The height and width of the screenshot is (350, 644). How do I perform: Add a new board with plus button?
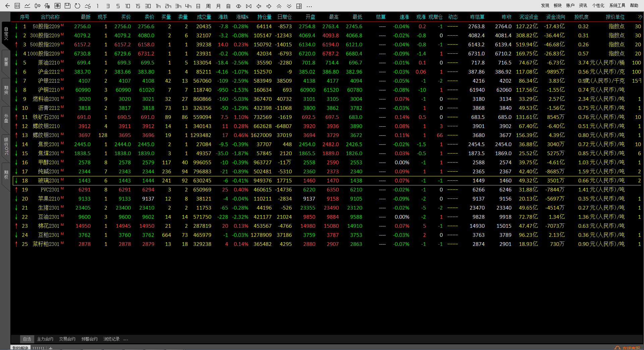click(x=51, y=348)
